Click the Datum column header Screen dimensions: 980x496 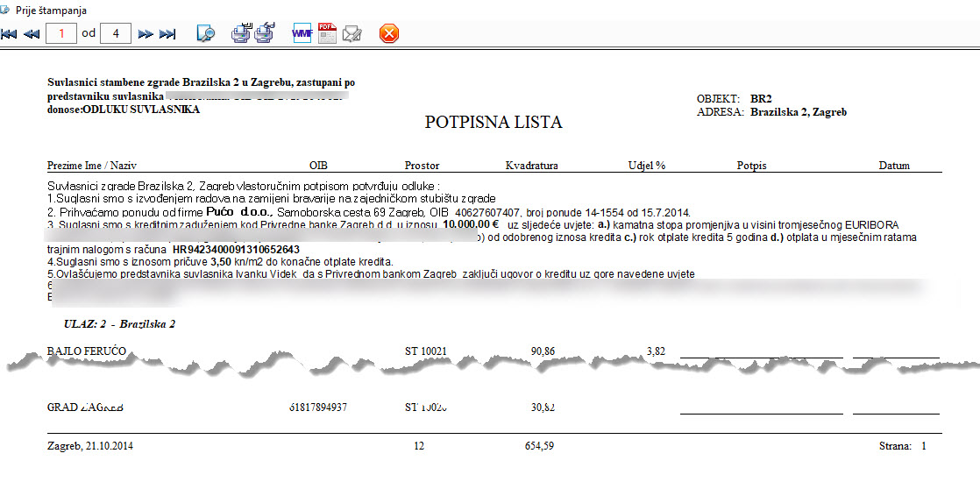coord(894,167)
